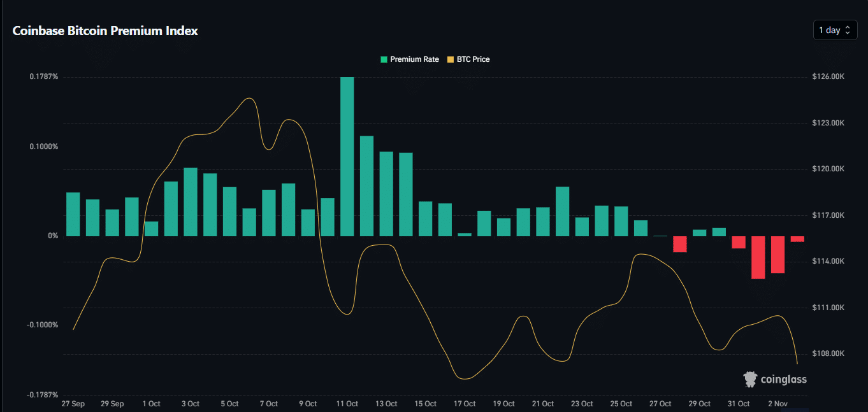Image resolution: width=868 pixels, height=412 pixels.
Task: Click the $108.00K price axis label
Action: [x=828, y=353]
